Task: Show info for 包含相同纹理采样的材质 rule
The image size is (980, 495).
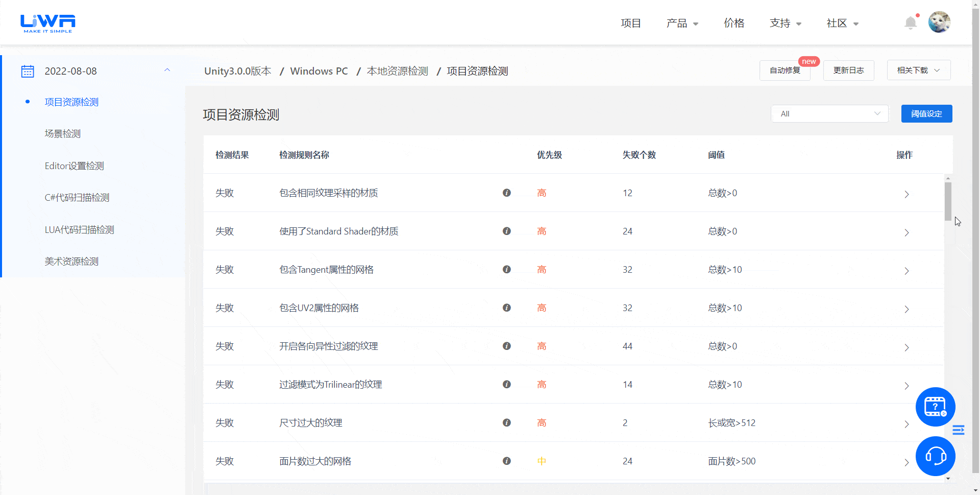Action: coord(507,193)
